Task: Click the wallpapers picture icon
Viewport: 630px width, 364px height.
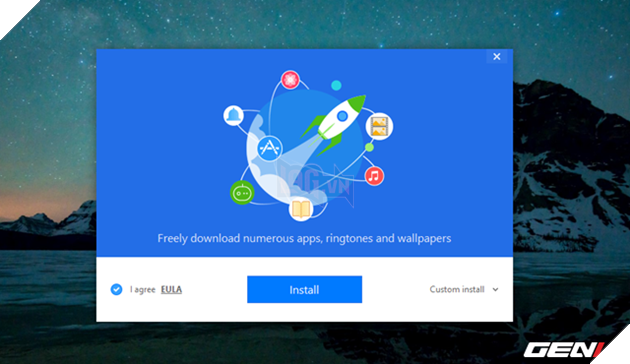Action: pyautogui.click(x=379, y=126)
